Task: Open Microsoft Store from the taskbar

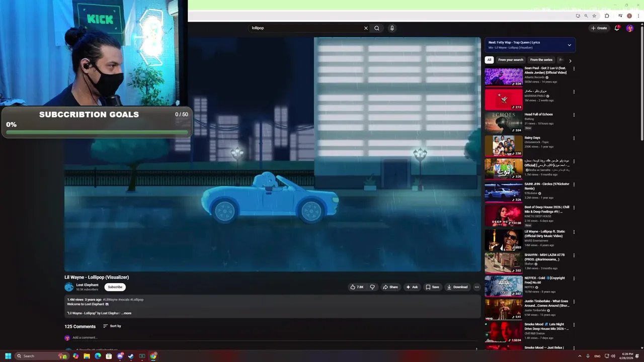Action: pyautogui.click(x=109, y=356)
